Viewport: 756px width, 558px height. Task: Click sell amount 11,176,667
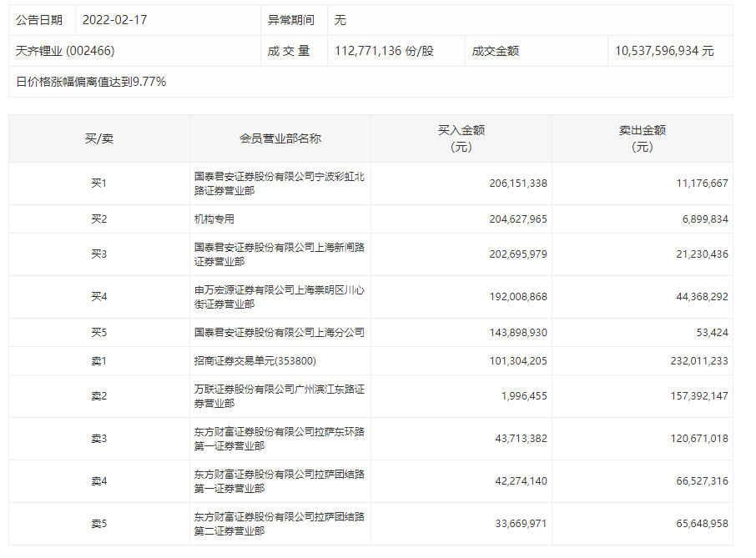click(702, 183)
